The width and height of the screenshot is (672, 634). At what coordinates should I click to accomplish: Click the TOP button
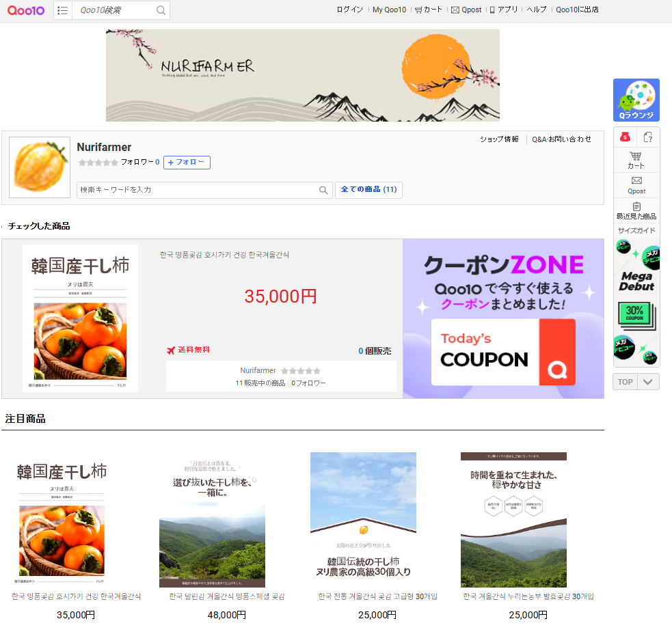pos(625,382)
